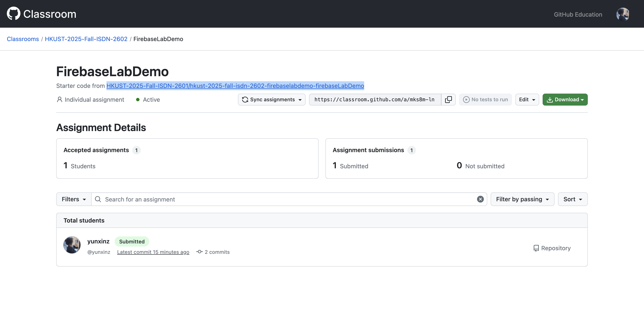Open the Filters dropdown

tap(74, 199)
